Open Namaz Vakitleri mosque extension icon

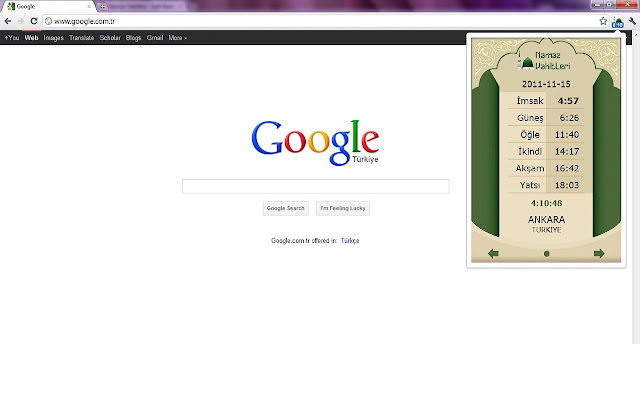click(x=618, y=22)
